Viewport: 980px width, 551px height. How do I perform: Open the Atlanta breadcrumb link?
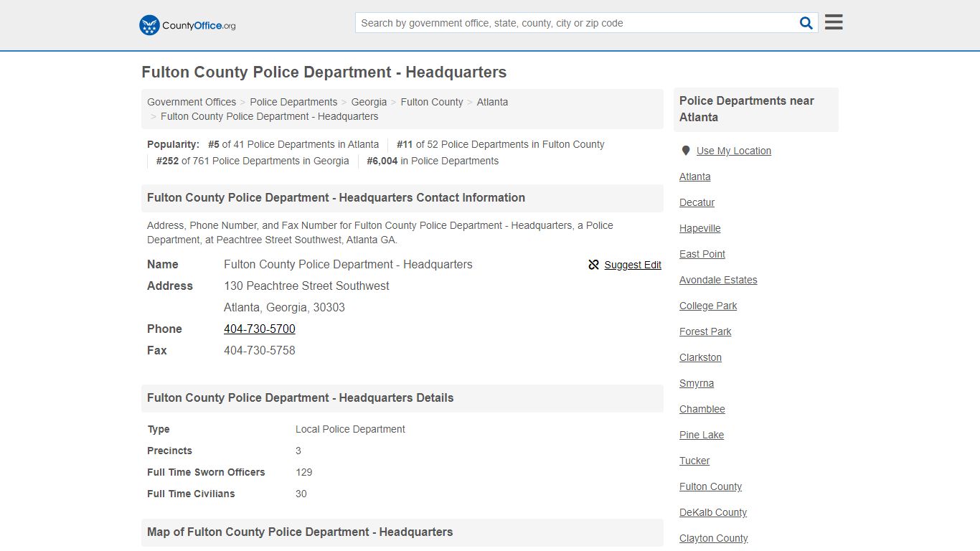[x=492, y=102]
